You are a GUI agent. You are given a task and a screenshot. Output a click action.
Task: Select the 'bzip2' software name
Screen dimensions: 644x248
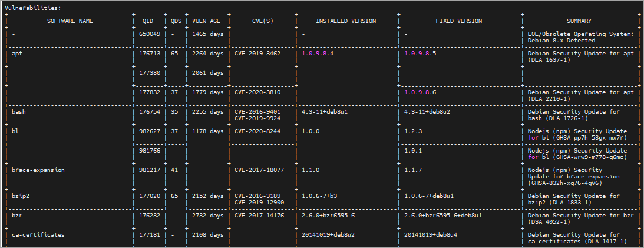click(21, 196)
